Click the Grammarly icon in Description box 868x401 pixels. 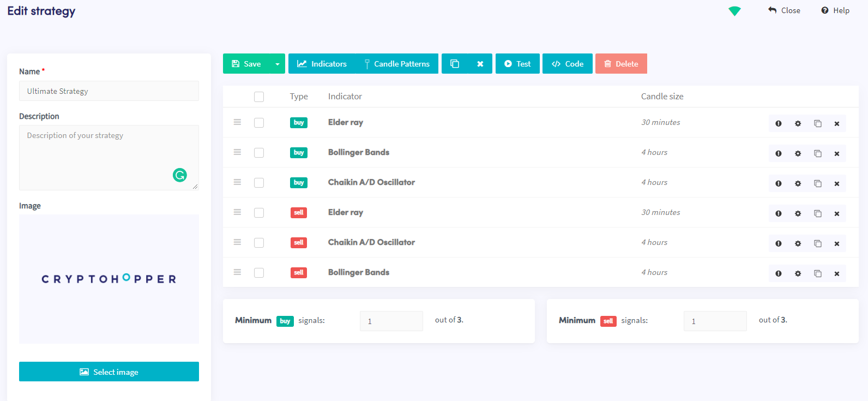coord(180,175)
